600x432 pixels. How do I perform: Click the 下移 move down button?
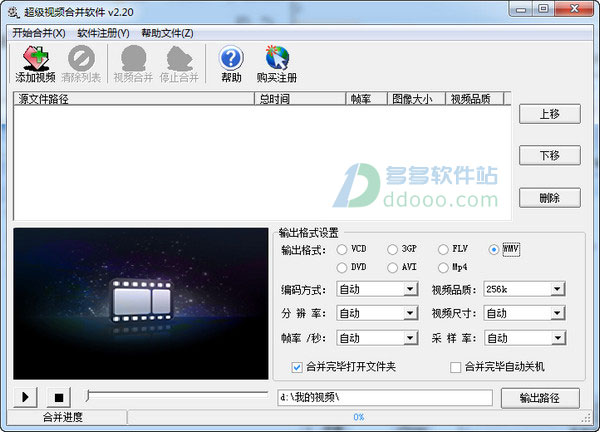click(549, 155)
